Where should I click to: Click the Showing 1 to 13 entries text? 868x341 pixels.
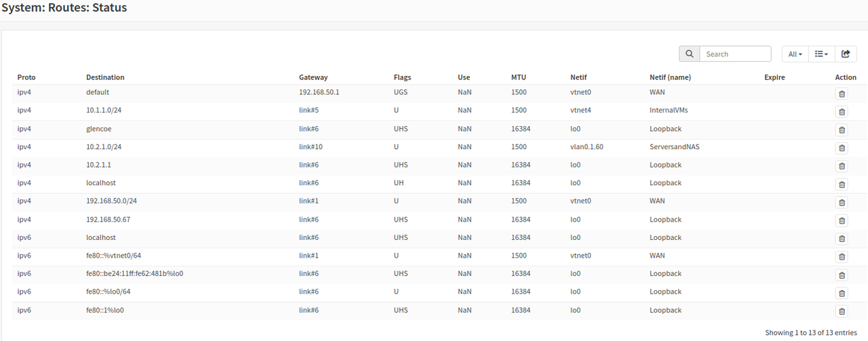[x=811, y=333]
